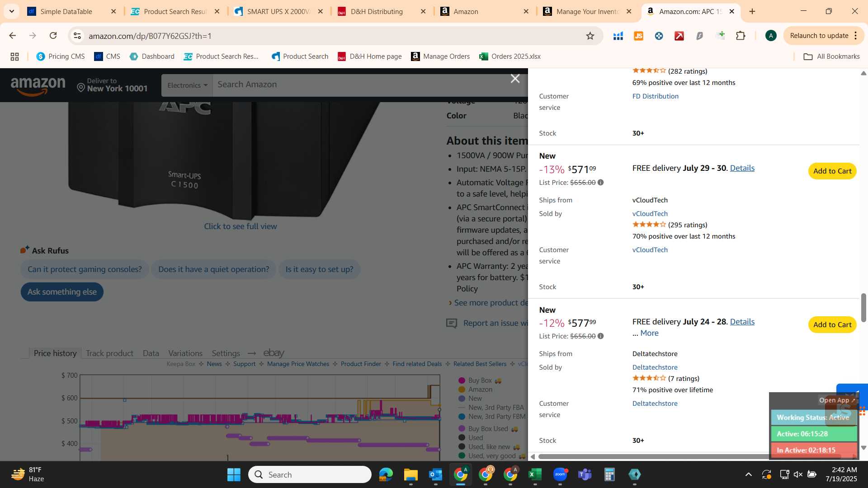Open Zoom from the taskbar
This screenshot has height=488, width=868.
[x=560, y=474]
